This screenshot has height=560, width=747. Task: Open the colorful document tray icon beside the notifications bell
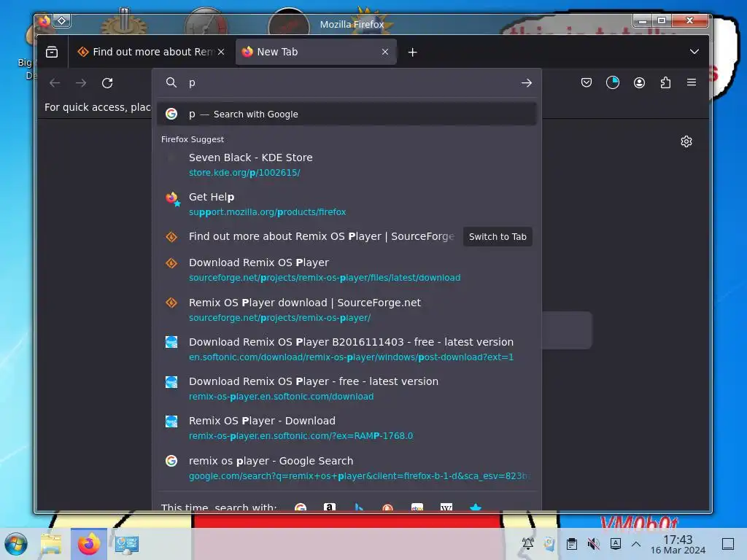coord(550,544)
